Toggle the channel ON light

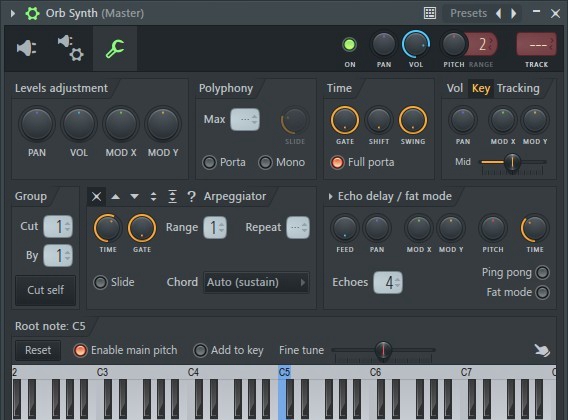tap(349, 45)
